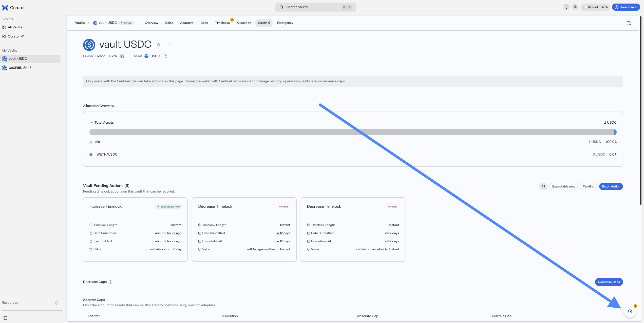This screenshot has width=644, height=323.
Task: Select vault USDC in My Vaults
Action: pyautogui.click(x=30, y=59)
